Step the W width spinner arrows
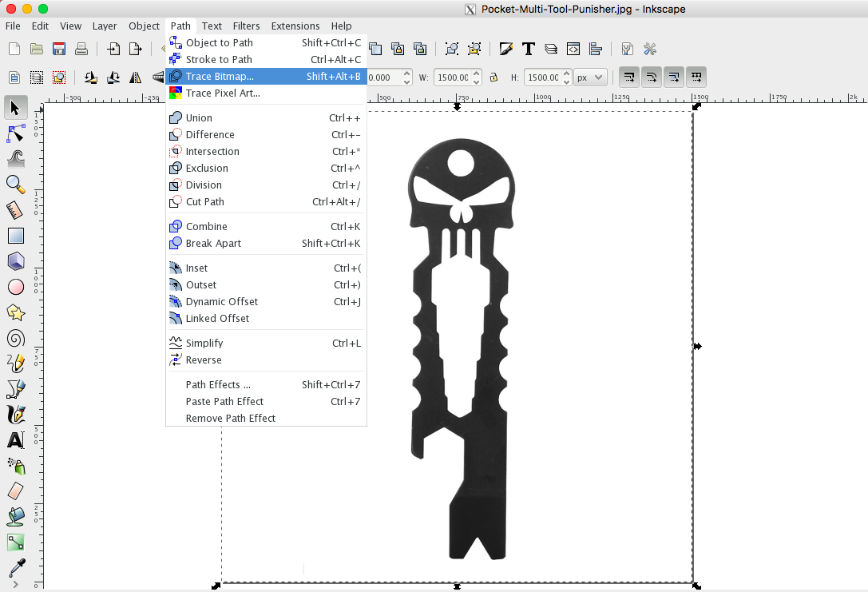This screenshot has width=868, height=592. [477, 77]
